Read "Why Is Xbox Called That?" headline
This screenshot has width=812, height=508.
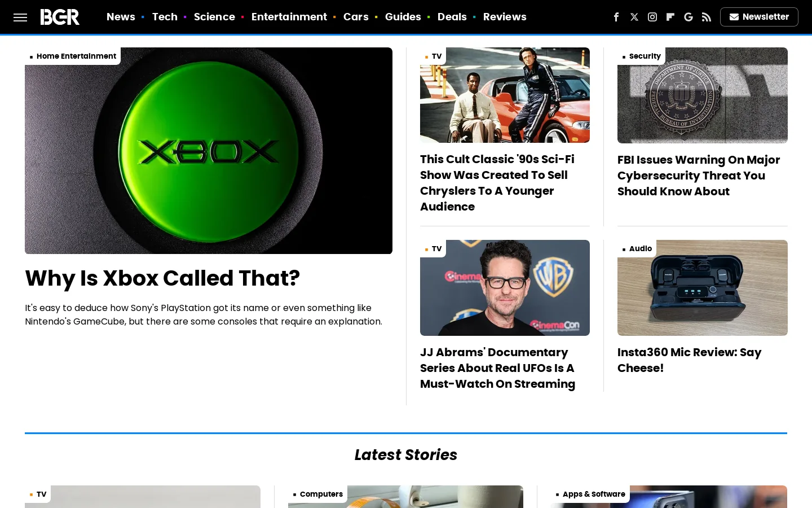162,278
